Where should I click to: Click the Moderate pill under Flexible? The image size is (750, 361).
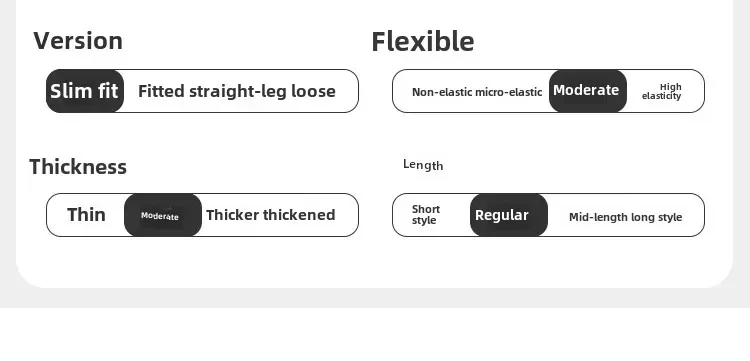click(588, 91)
